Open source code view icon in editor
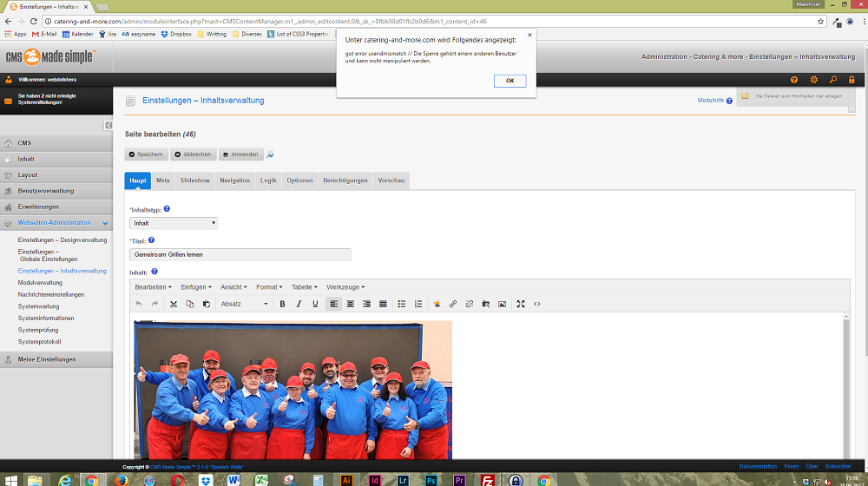Viewport: 868px width, 486px height. click(x=537, y=304)
